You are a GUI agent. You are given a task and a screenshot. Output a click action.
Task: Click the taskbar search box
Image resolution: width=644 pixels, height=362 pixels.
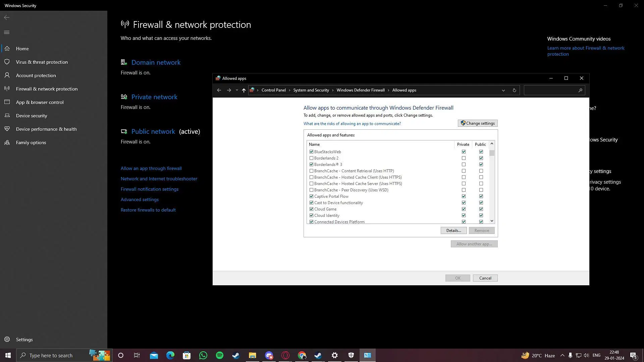[64, 355]
